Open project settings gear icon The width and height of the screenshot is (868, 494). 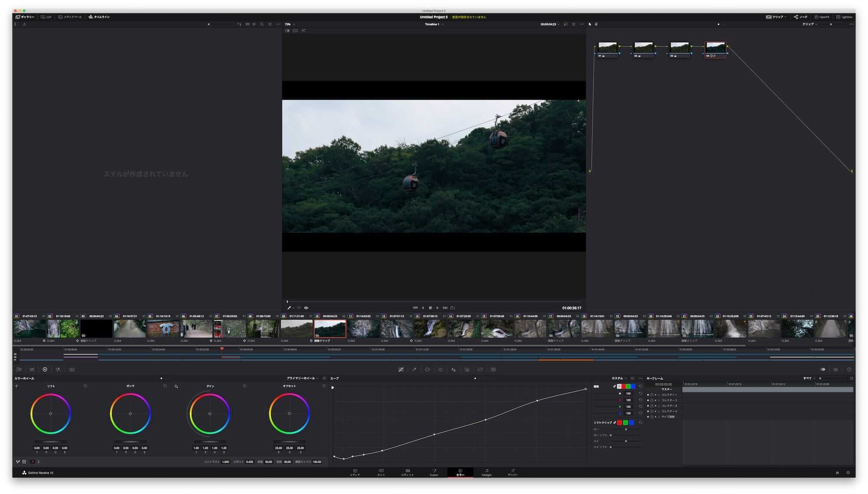(x=848, y=473)
